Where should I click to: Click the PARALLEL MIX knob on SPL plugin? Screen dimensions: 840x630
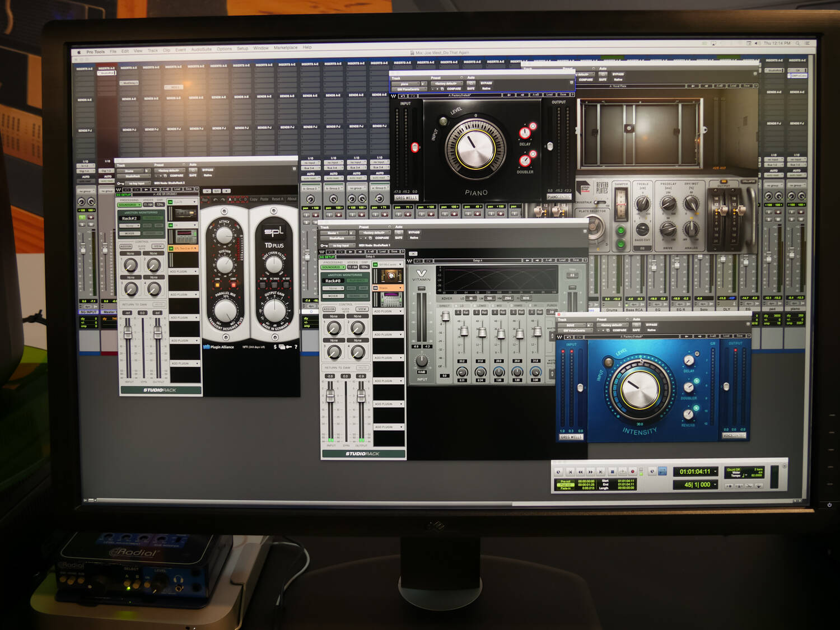[225, 310]
